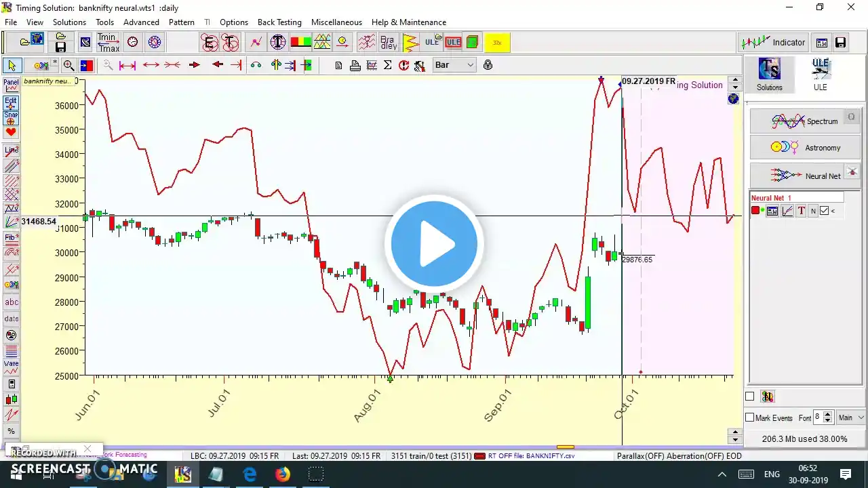This screenshot has height=488, width=868.
Task: Select the zoom magnifier tool
Action: [x=68, y=65]
